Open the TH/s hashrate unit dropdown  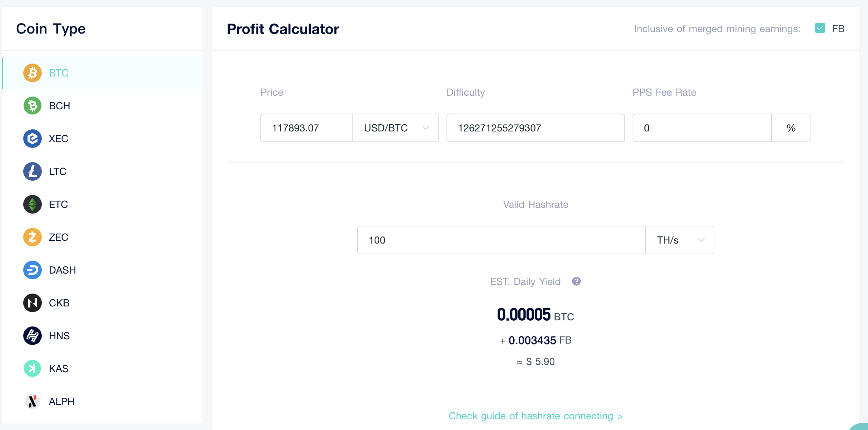[x=679, y=240]
